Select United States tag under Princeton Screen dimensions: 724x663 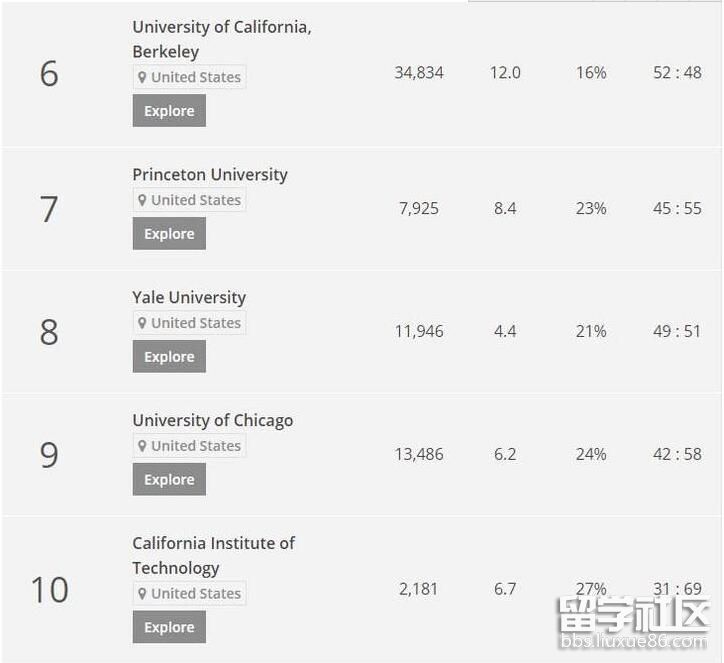click(x=196, y=200)
